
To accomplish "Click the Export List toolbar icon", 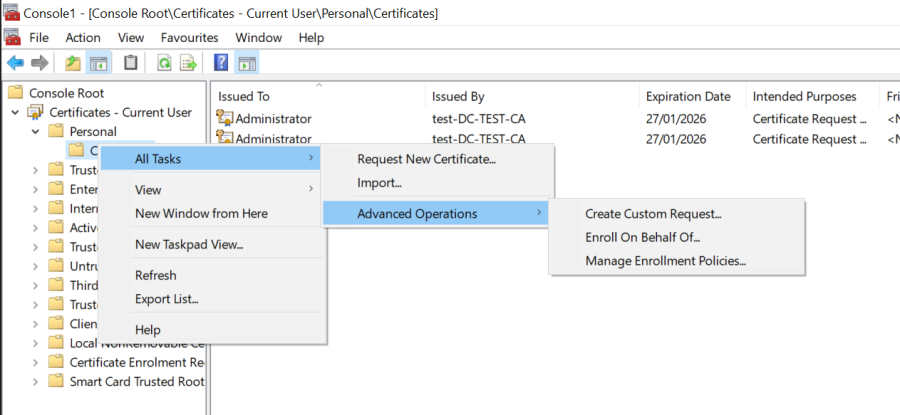I will [x=188, y=63].
